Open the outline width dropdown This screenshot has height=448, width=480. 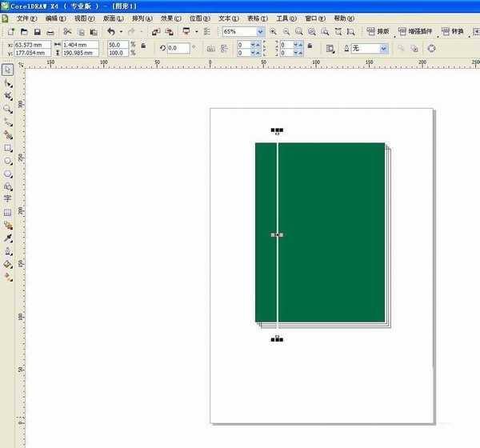(383, 48)
